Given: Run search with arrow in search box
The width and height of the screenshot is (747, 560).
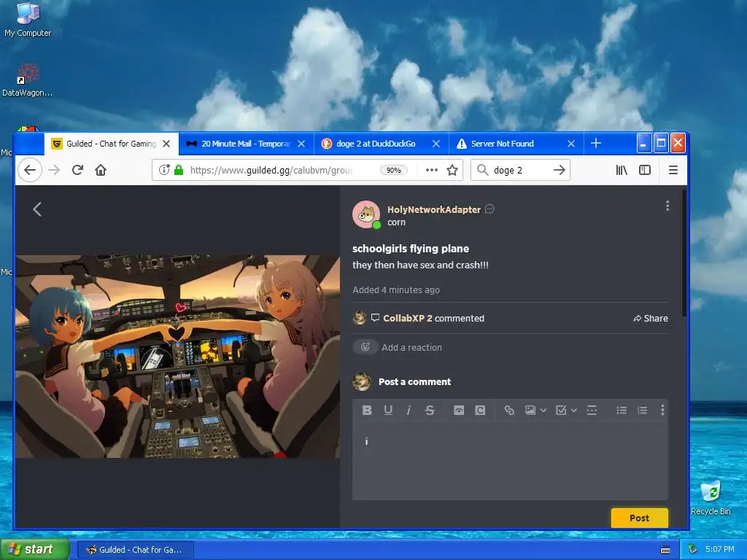Looking at the screenshot, I should pos(560,170).
